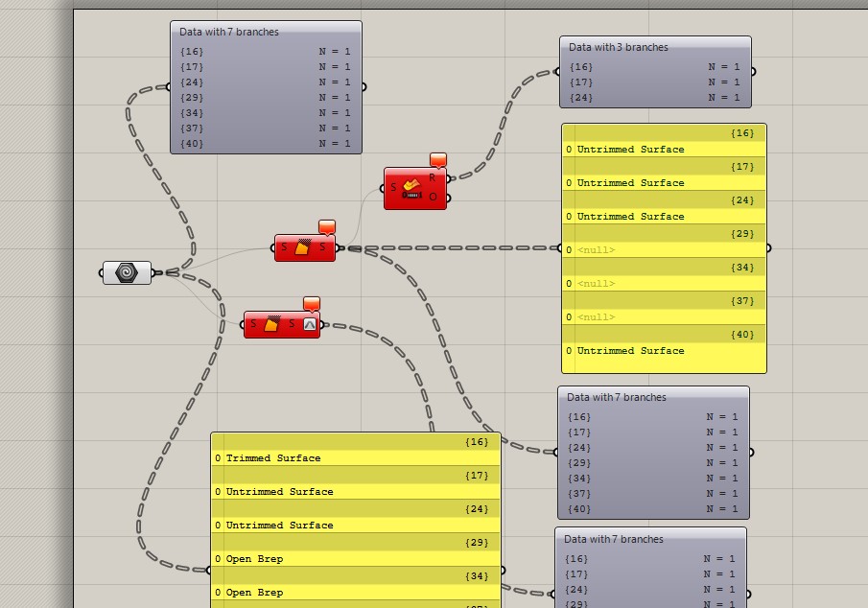Click the output grip of the Data with 3 branches panel
The image size is (868, 608).
pos(753,71)
